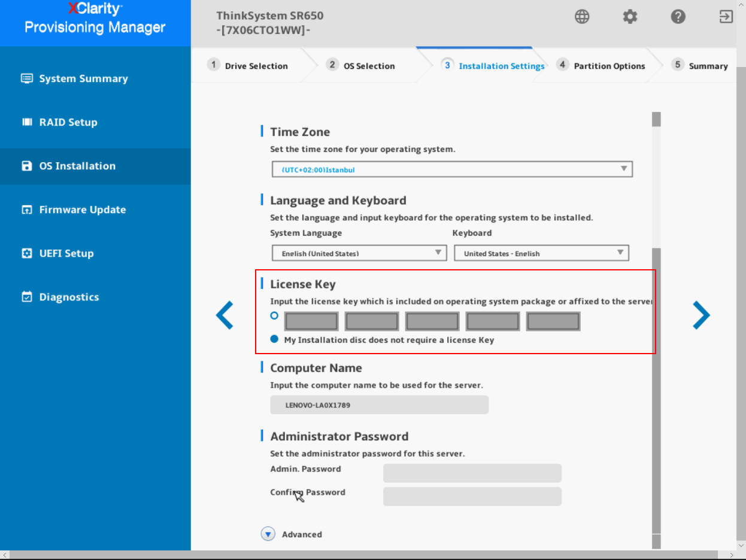Click the fourth license key field
This screenshot has height=560, width=746.
coord(493,321)
